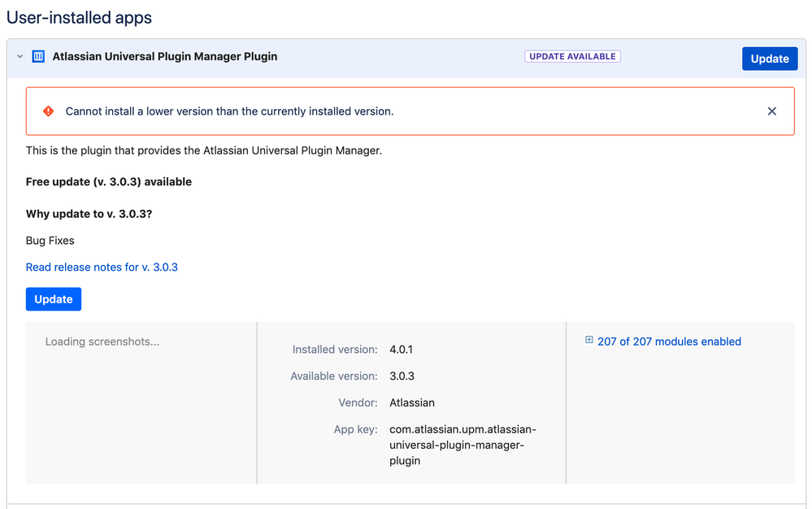Dismiss the lower version error message
812x509 pixels.
tap(771, 111)
